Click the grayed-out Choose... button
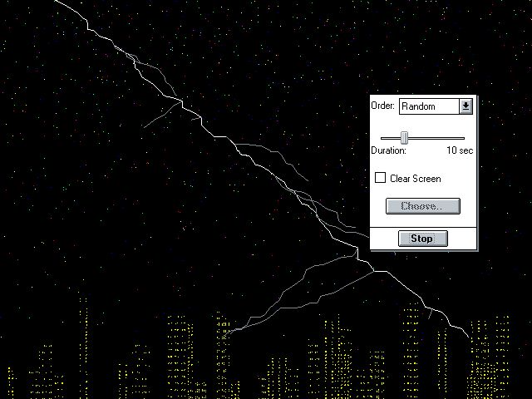Image resolution: width=532 pixels, height=399 pixels. coord(422,206)
